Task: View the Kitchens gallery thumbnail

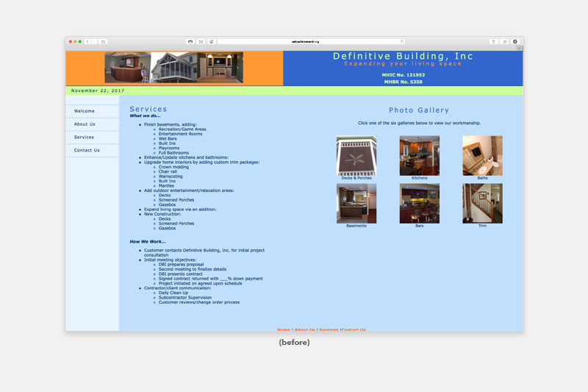Action: pos(419,155)
